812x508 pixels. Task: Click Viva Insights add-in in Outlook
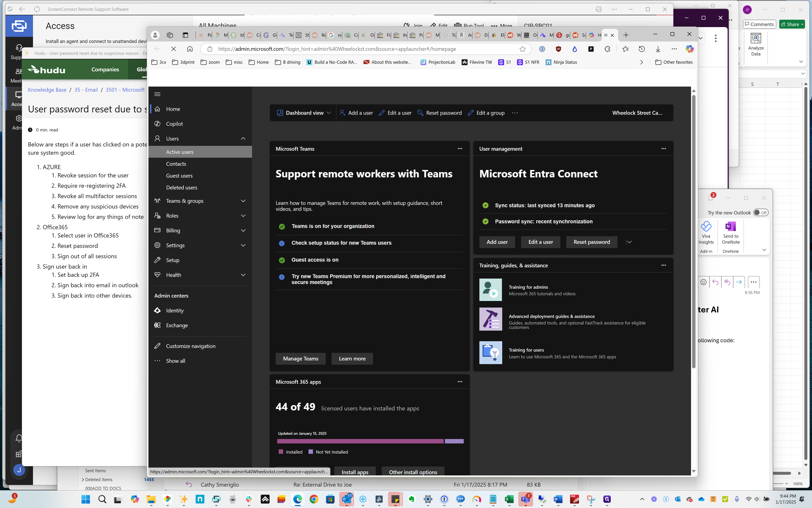(706, 233)
